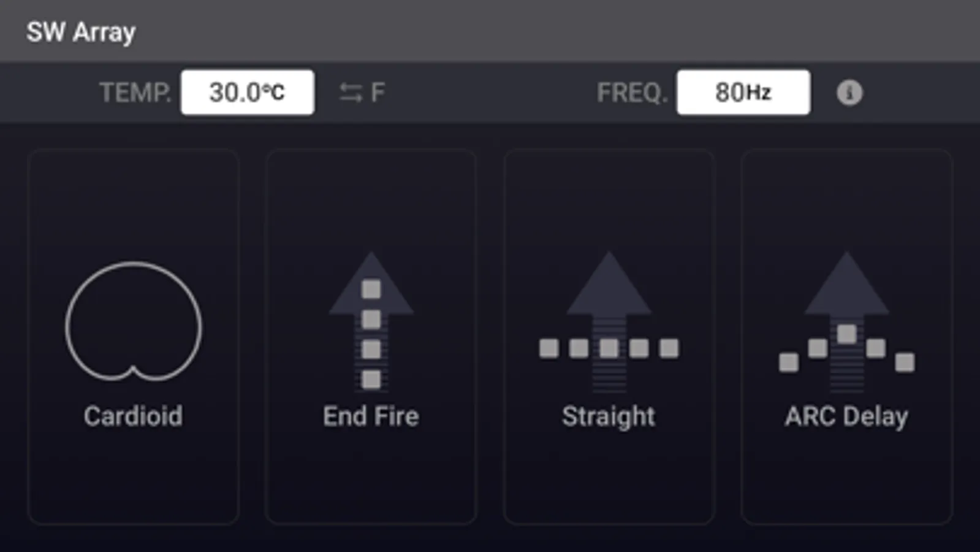This screenshot has height=552, width=980.
Task: Click the 30.0°C temperature input field
Action: tap(248, 92)
